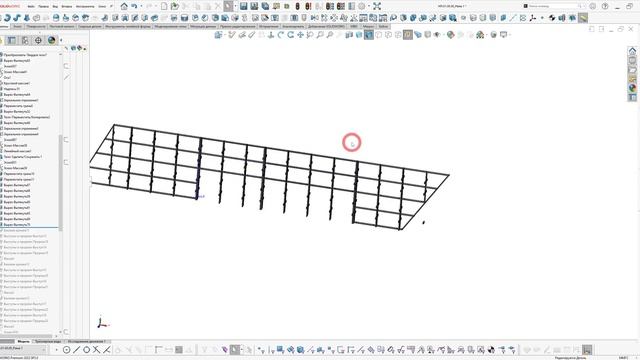Expand the Hide/Show Items dropdown arrow

443,35
